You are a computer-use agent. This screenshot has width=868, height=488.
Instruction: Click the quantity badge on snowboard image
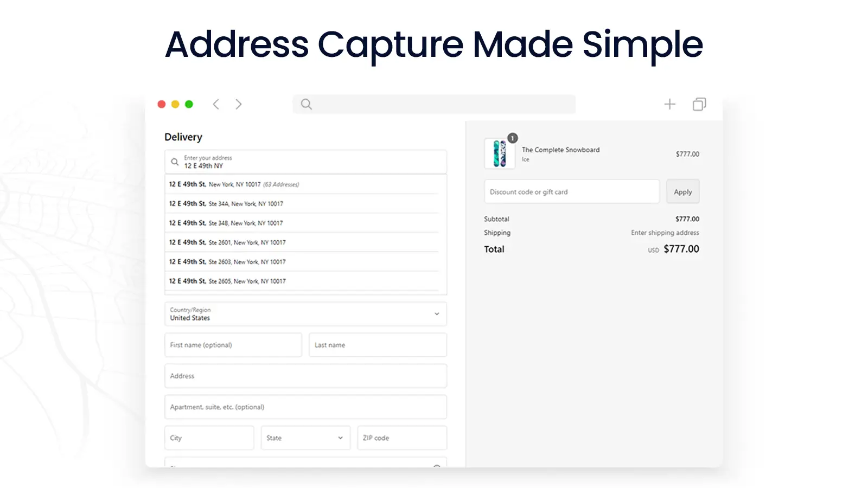513,138
